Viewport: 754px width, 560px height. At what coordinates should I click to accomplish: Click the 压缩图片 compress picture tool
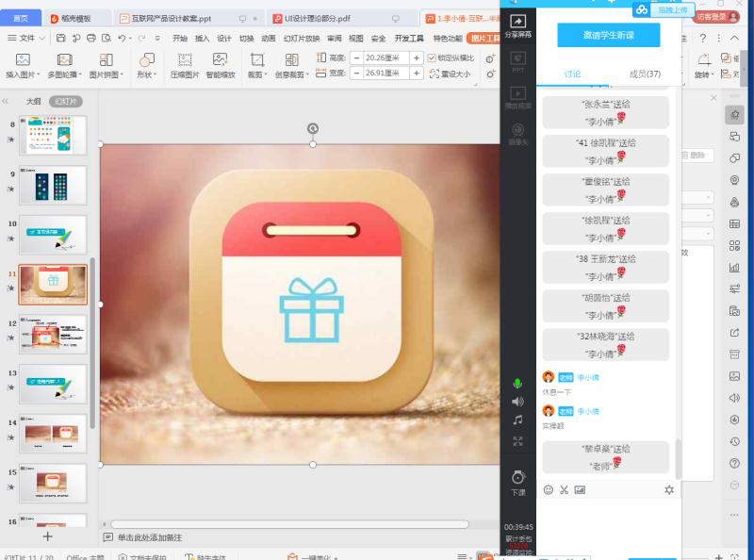(x=185, y=64)
